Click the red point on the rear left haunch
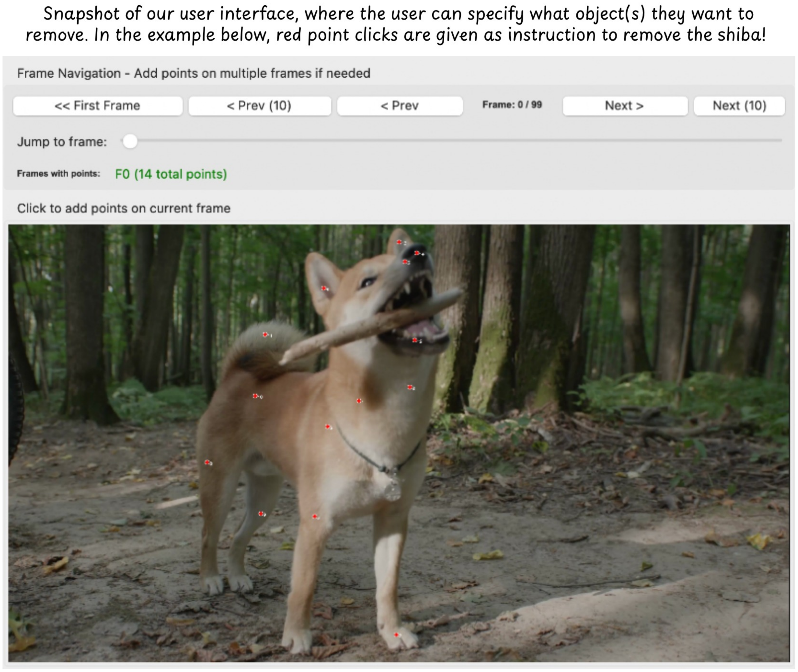Image resolution: width=798 pixels, height=672 pixels. 208,462
